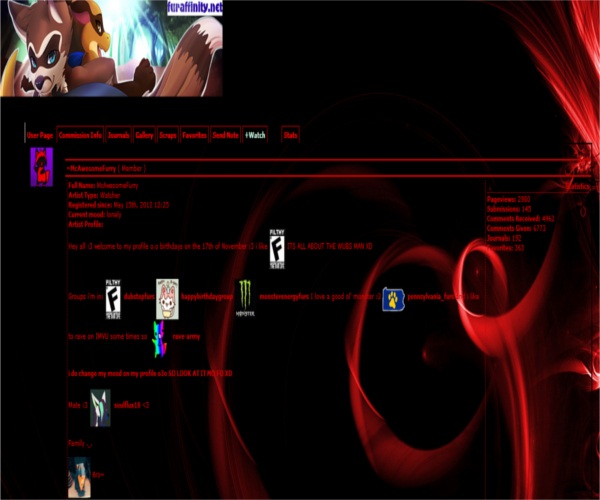Click the +Watch button

point(255,135)
